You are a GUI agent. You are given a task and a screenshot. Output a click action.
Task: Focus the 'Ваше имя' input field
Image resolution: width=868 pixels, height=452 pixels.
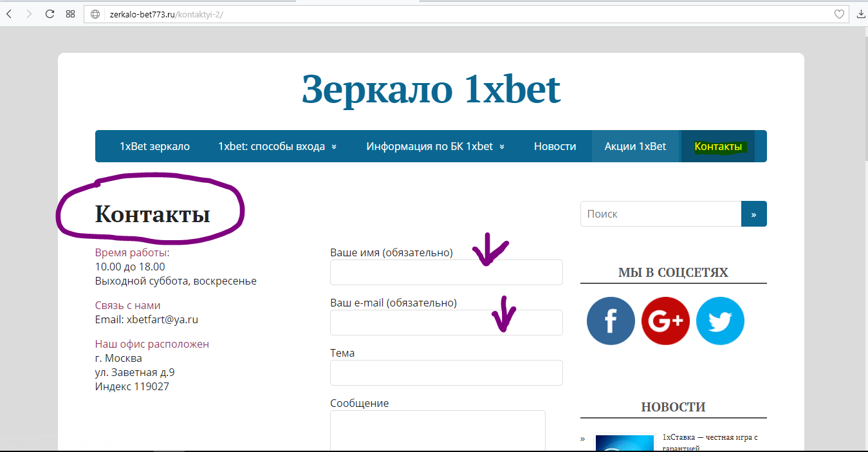click(x=446, y=272)
